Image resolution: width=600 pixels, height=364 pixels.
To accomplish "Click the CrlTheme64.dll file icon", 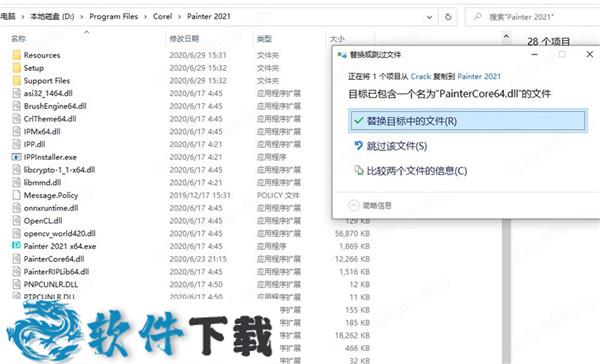I will (16, 119).
